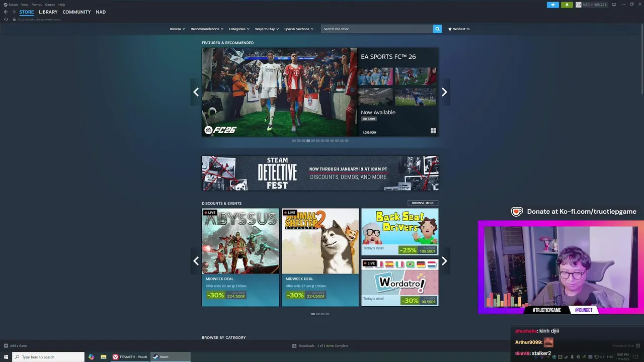Open Friends & Chat icon
The width and height of the screenshot is (644, 362).
[638, 345]
